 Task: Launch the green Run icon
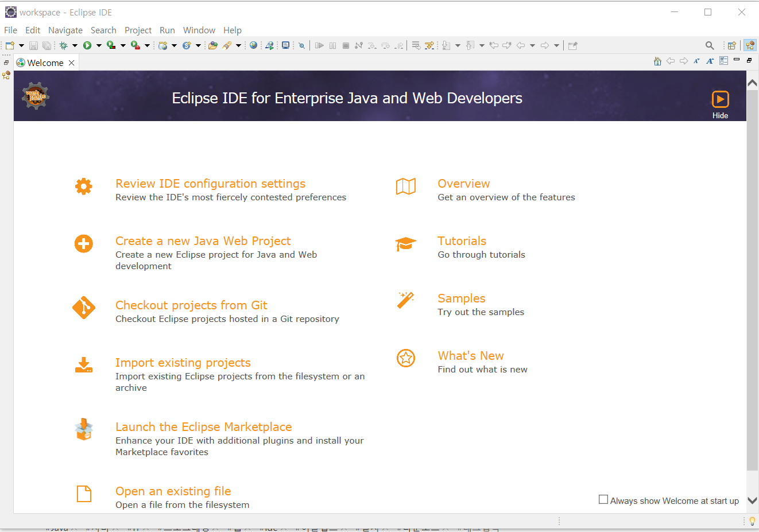[87, 45]
